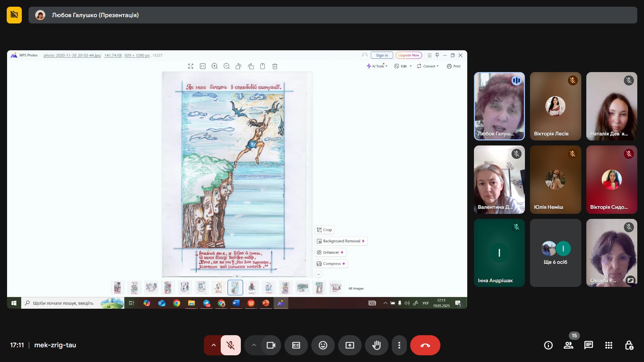Open Outlook from the shared taskbar
The height and width of the screenshot is (362, 644).
[x=162, y=303]
